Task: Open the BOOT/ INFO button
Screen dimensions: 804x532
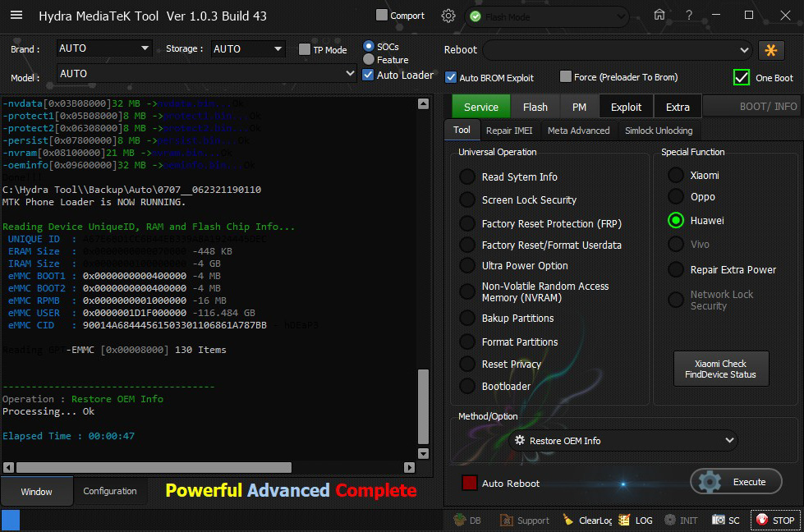Action: click(752, 107)
